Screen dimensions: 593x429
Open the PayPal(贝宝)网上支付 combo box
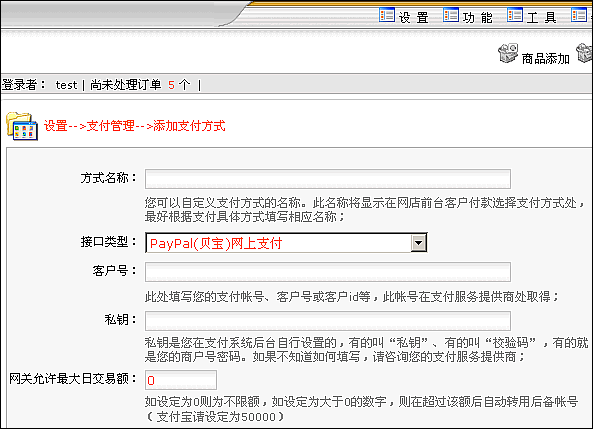tap(286, 243)
